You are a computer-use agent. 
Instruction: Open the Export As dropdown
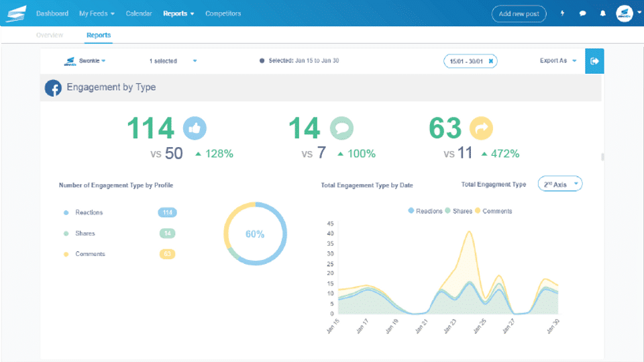[x=558, y=61]
